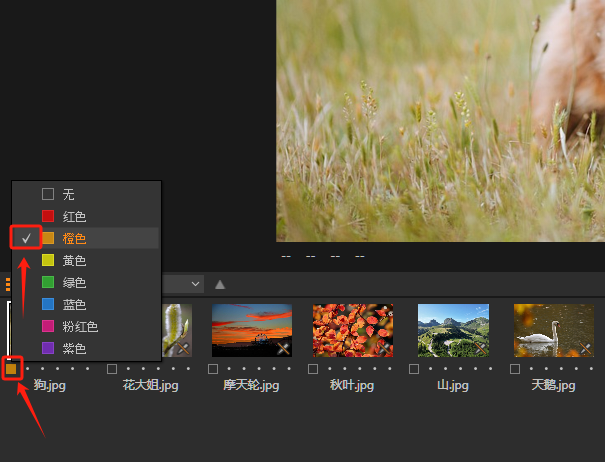Viewport: 605px width, 462px height.
Task: Toggle label checkbox under 秋叶.jpg
Action: (313, 369)
